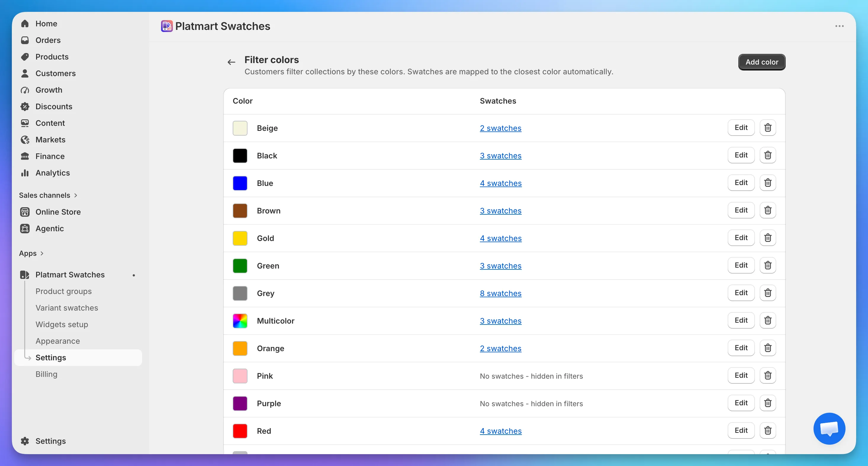Delete the Blue color

768,183
